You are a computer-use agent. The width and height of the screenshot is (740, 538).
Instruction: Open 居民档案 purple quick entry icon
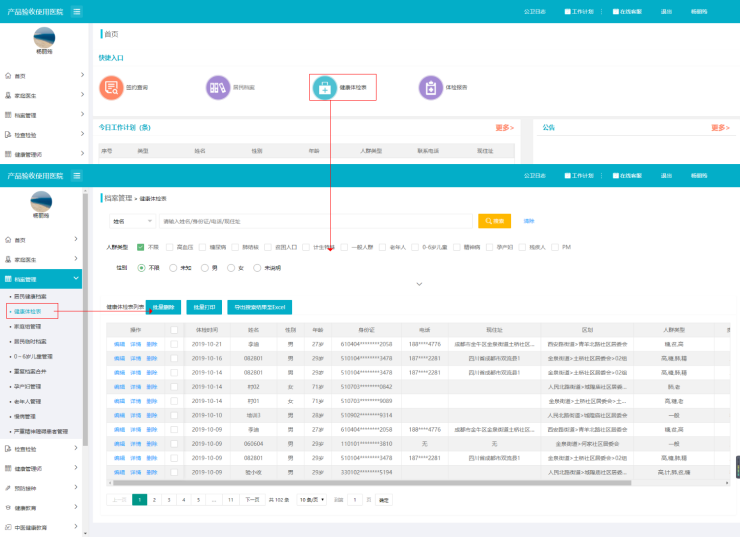217,88
